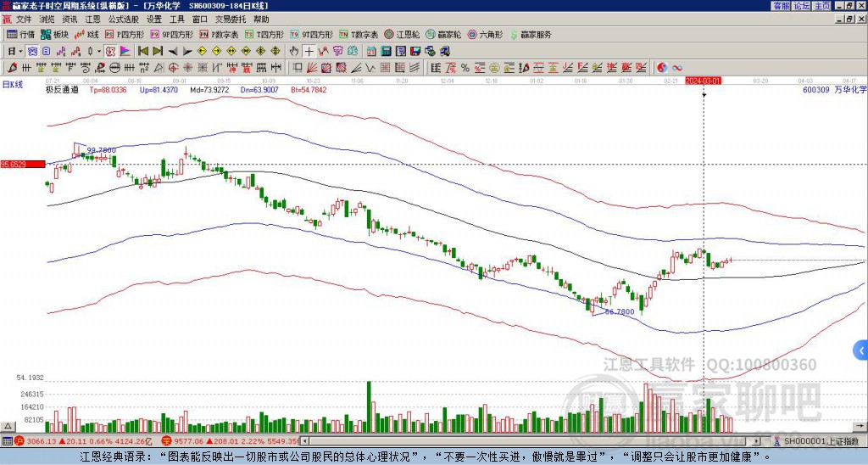
Task: Click horizontal scrollbar right arrow
Action: (x=757, y=441)
